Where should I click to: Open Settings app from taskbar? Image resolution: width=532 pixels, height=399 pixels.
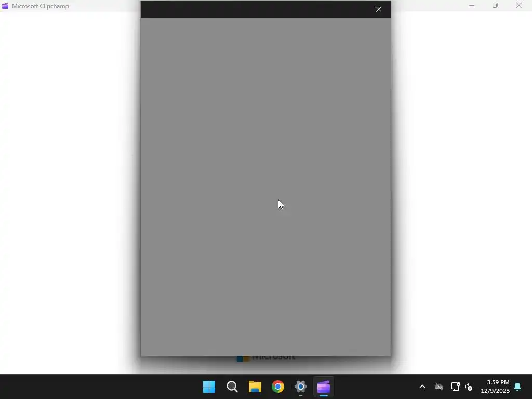coord(301,387)
